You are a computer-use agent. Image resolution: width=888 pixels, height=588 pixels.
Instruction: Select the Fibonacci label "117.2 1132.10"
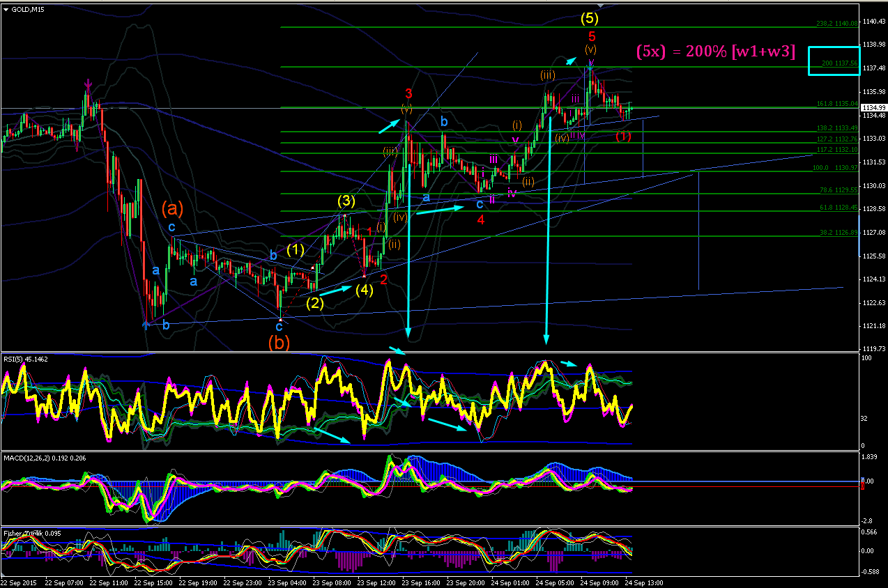(x=836, y=149)
